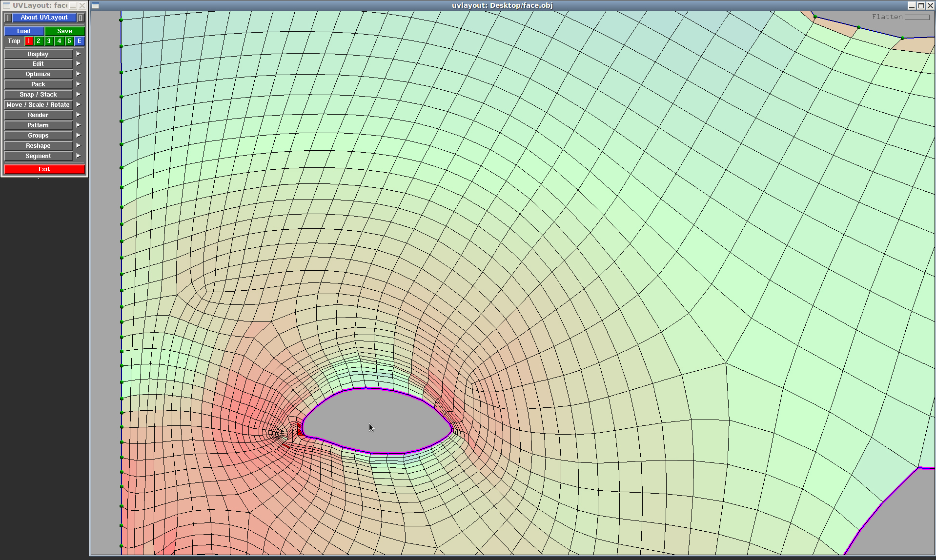Click the About UVLayout button
This screenshot has width=936, height=560.
click(44, 18)
